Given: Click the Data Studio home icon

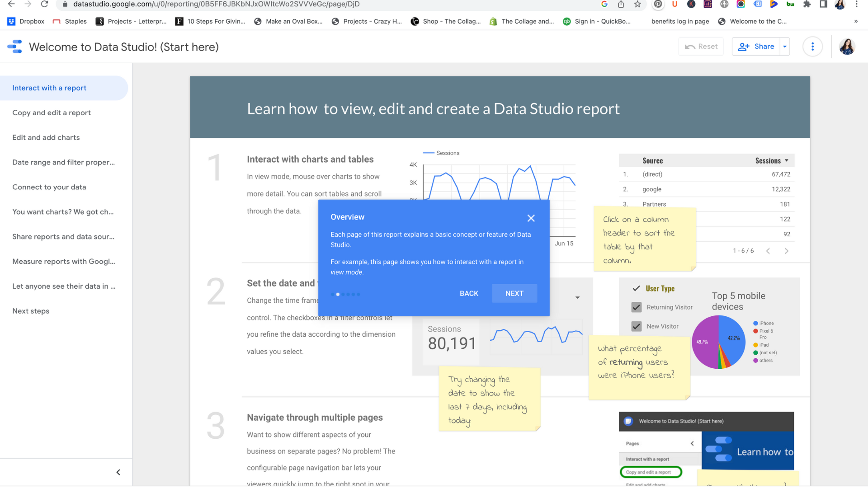Looking at the screenshot, I should [x=14, y=47].
